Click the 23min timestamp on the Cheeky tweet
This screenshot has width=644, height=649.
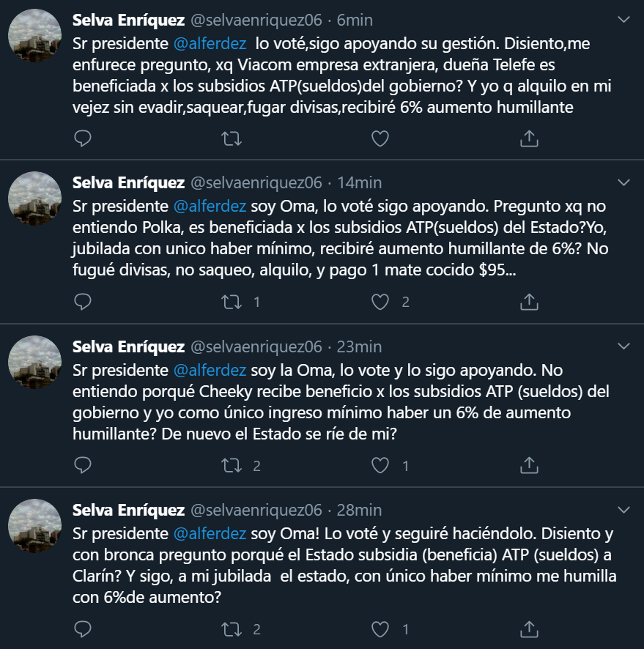tap(359, 346)
